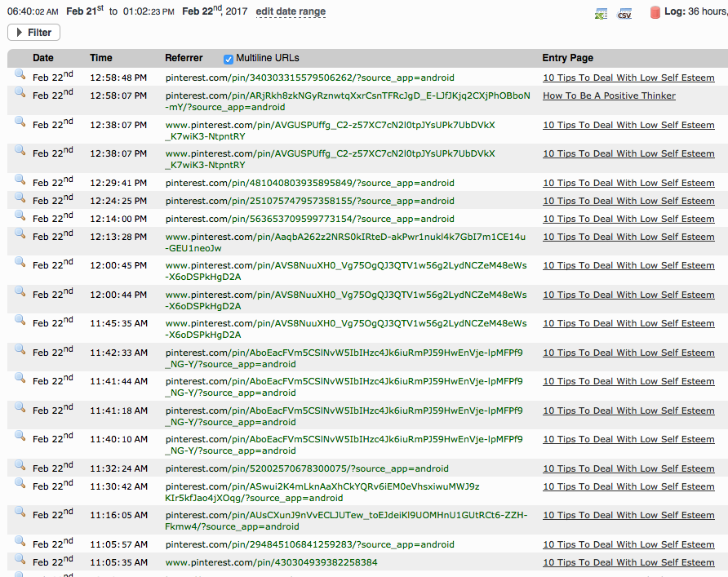Magnify the 12:58:07 PM visit row
The width and height of the screenshot is (728, 577).
(x=20, y=92)
